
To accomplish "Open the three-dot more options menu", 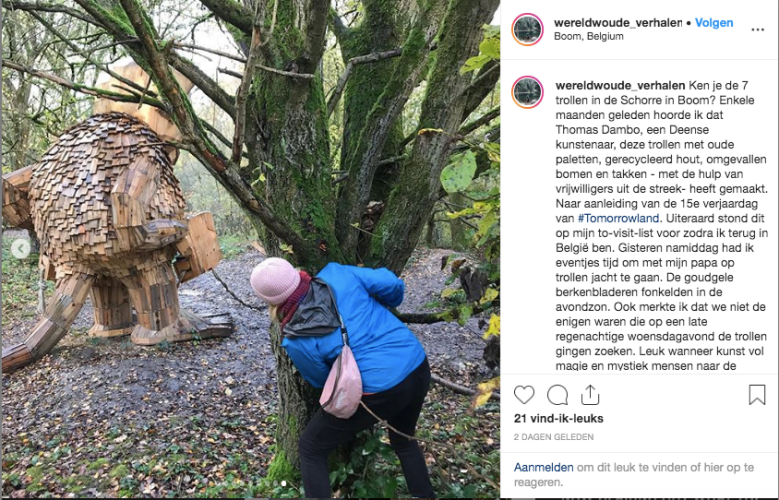I will pos(758,30).
